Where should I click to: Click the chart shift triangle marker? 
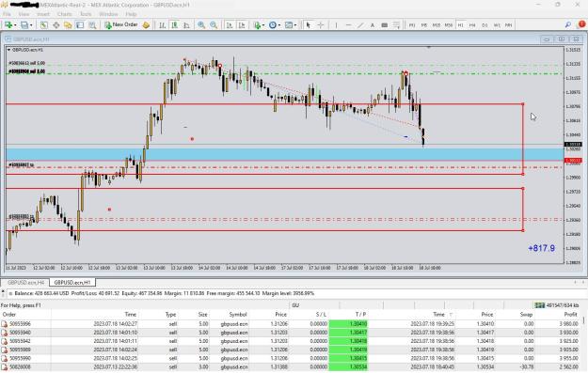point(429,48)
